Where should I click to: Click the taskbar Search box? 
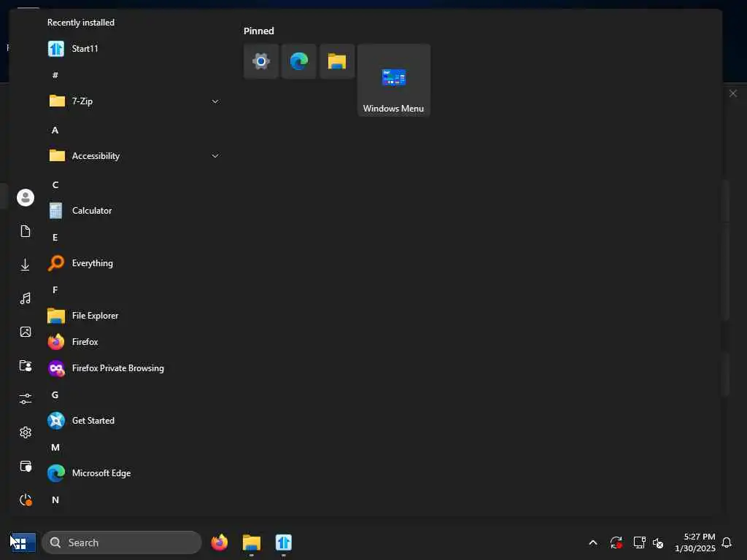(122, 542)
